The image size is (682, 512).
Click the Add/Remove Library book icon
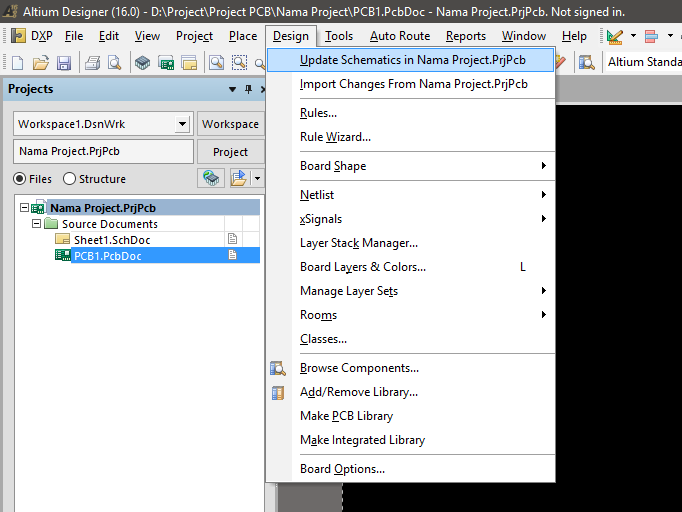[x=277, y=392]
